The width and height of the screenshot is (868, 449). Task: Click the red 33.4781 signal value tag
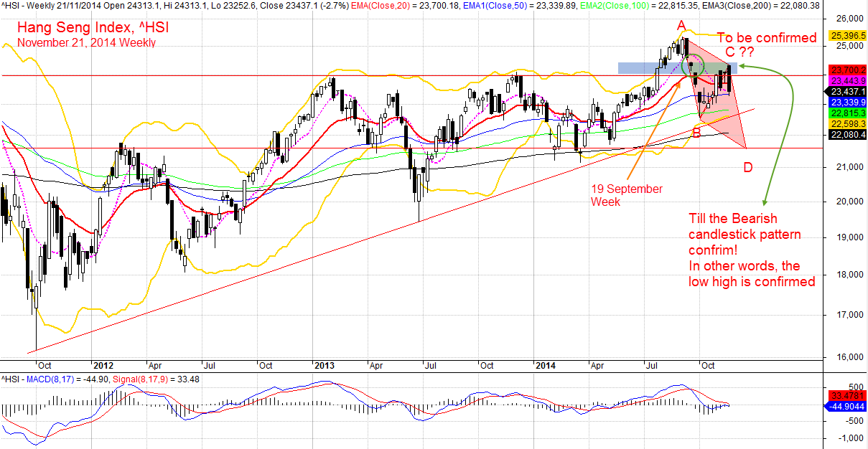(848, 395)
